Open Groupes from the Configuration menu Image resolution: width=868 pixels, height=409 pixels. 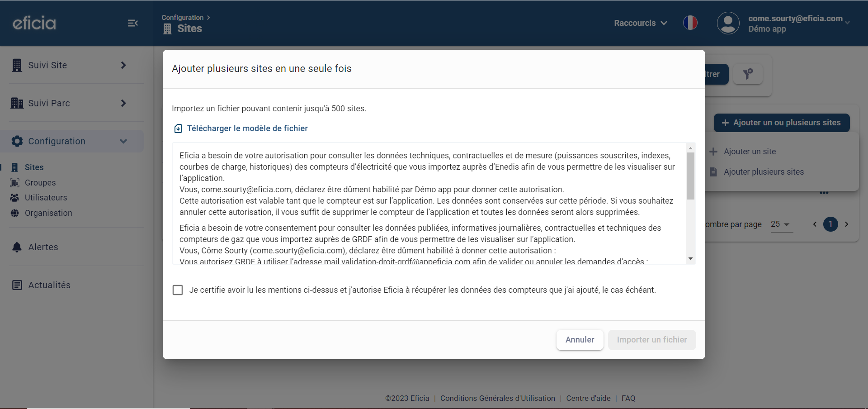(40, 182)
